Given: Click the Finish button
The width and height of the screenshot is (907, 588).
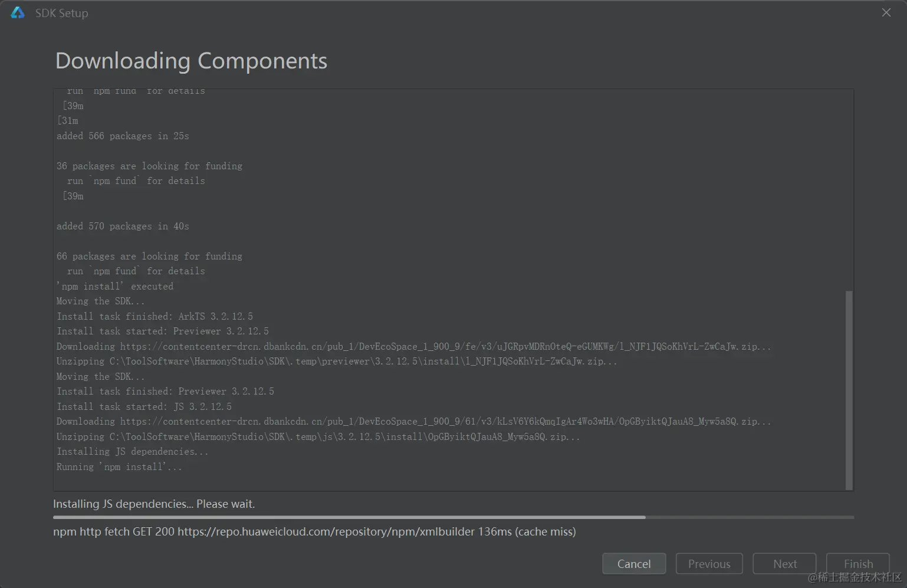Looking at the screenshot, I should 858,564.
